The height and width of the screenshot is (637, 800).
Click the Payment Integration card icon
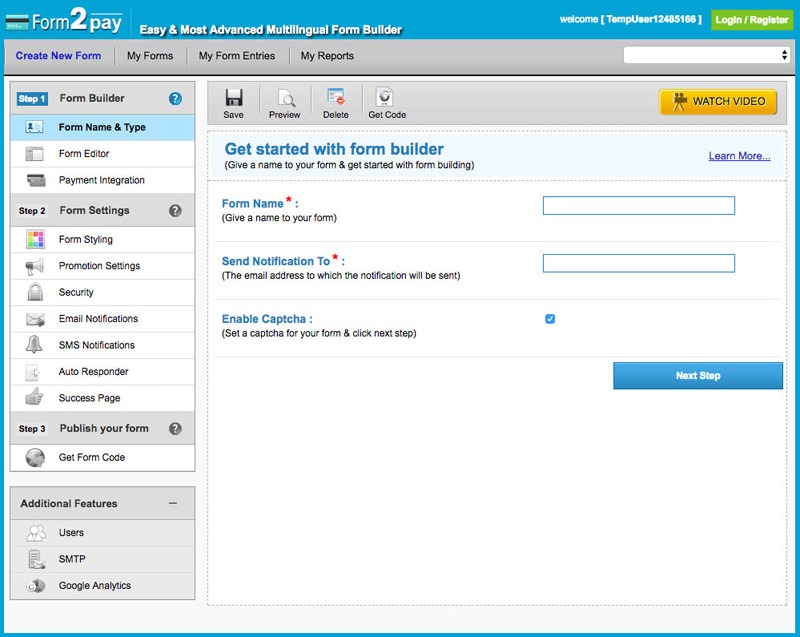[x=36, y=180]
